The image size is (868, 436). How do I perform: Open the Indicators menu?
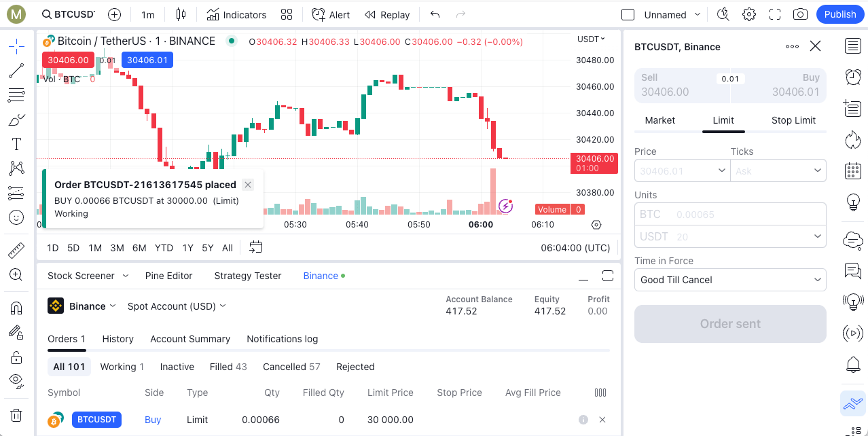point(236,14)
